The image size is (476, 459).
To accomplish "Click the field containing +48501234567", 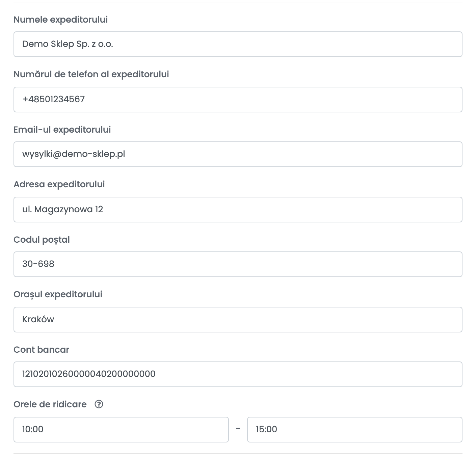I will [238, 100].
